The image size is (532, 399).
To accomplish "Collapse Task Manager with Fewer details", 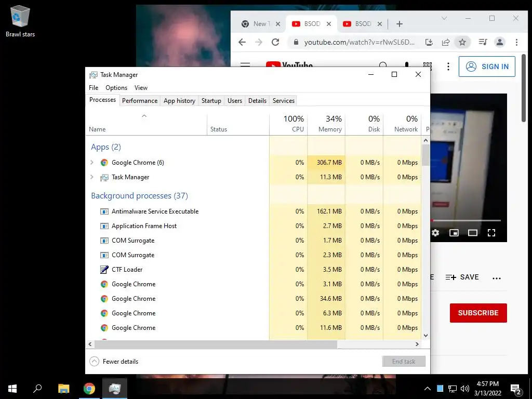I will [x=114, y=362].
